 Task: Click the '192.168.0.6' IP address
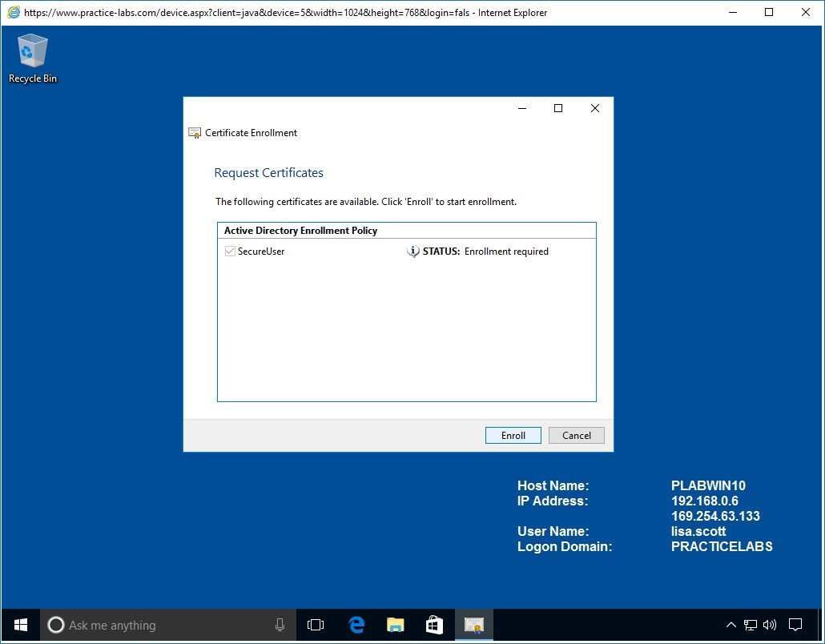(x=705, y=501)
